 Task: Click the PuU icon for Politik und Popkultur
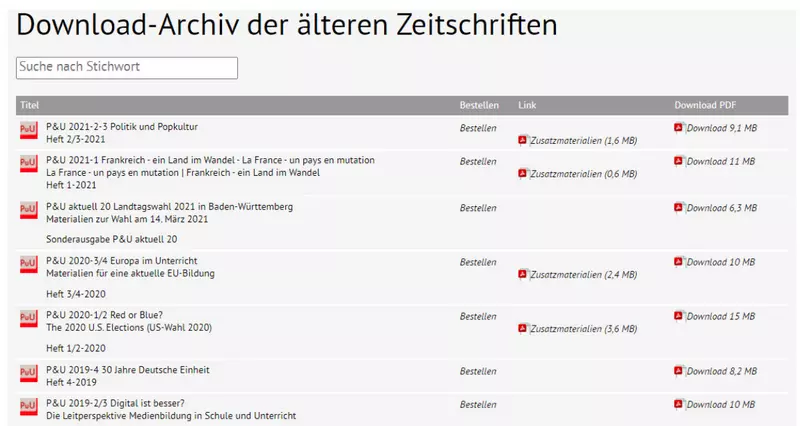[x=29, y=130]
